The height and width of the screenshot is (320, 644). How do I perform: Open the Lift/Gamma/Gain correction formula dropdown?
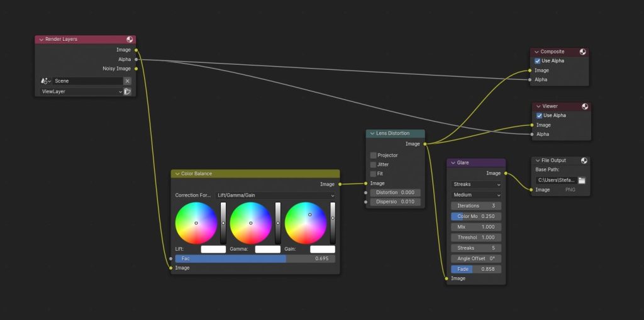[275, 195]
